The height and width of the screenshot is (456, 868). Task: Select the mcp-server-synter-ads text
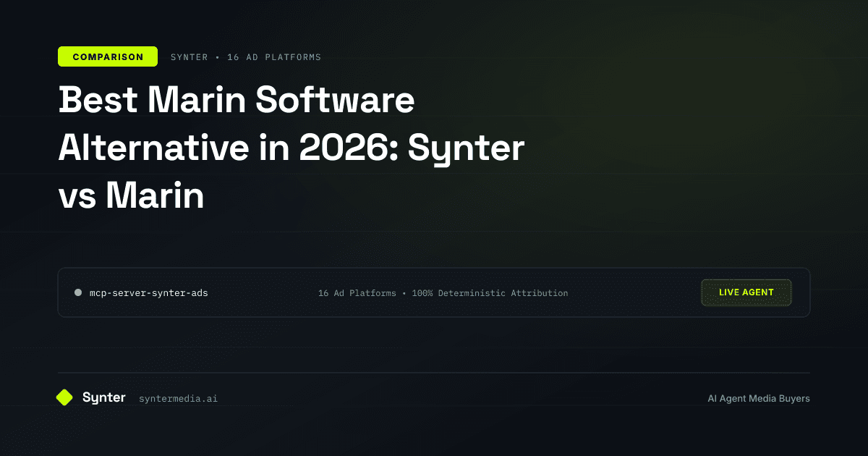click(149, 293)
